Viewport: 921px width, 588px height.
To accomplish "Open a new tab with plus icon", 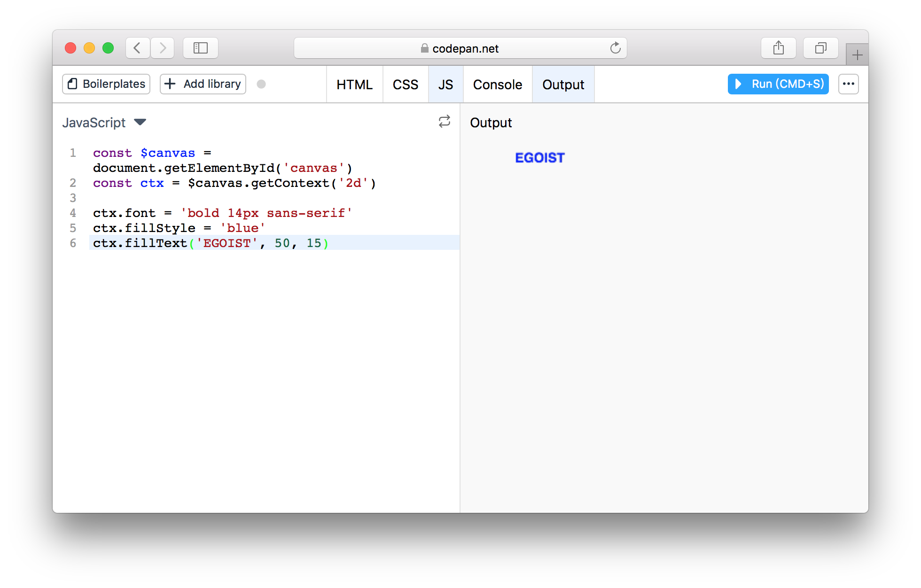I will click(x=857, y=55).
